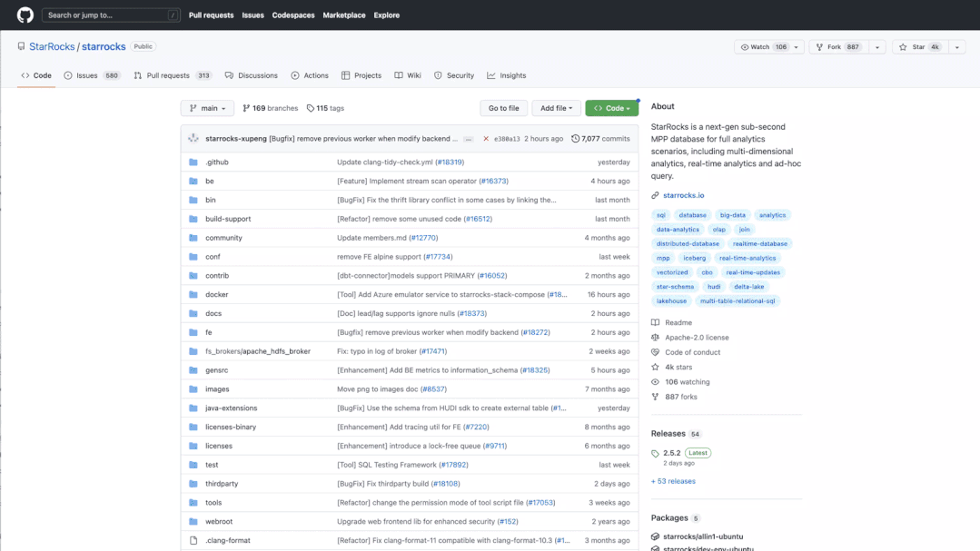The image size is (980, 551).
Task: Open Codespaces in top navigation
Action: 293,15
